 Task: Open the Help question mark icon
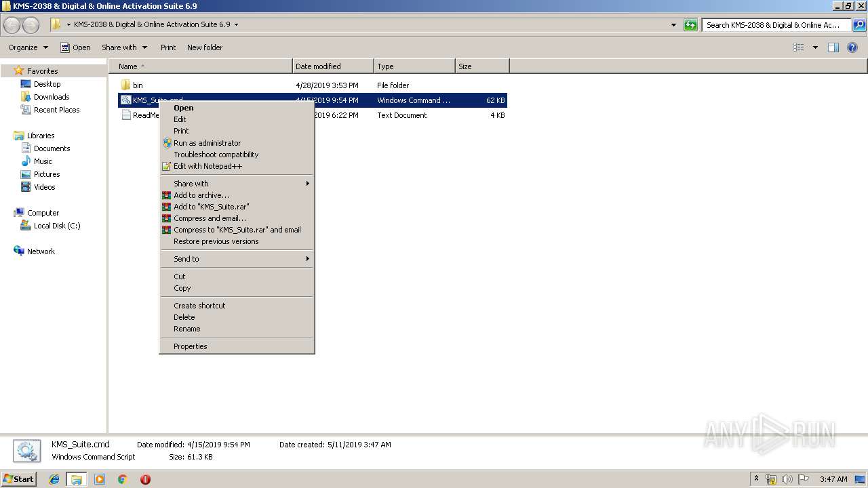tap(853, 47)
